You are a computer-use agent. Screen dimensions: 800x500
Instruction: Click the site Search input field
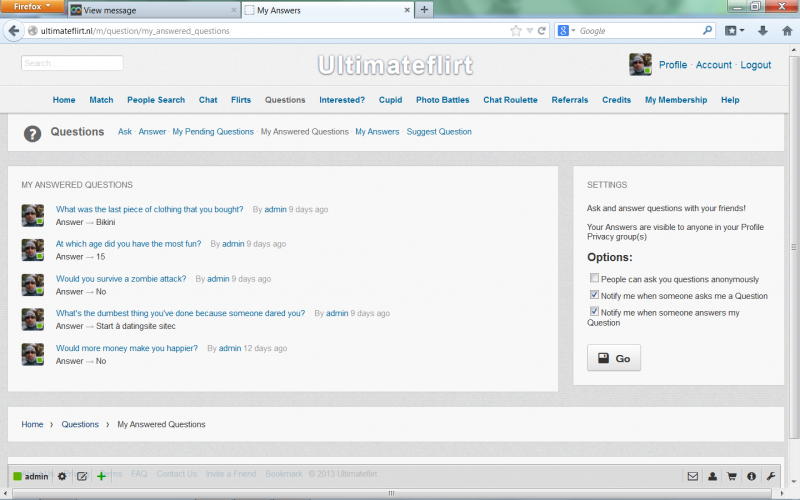point(72,63)
